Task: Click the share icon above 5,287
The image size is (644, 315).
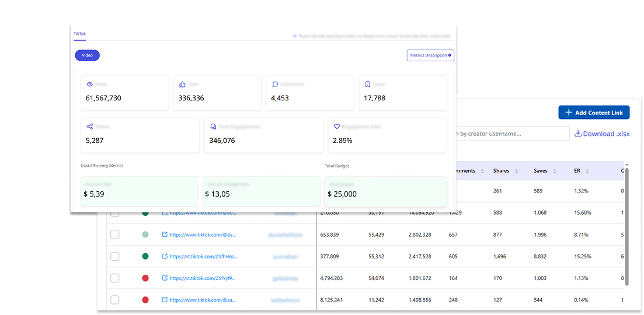Action: point(89,127)
